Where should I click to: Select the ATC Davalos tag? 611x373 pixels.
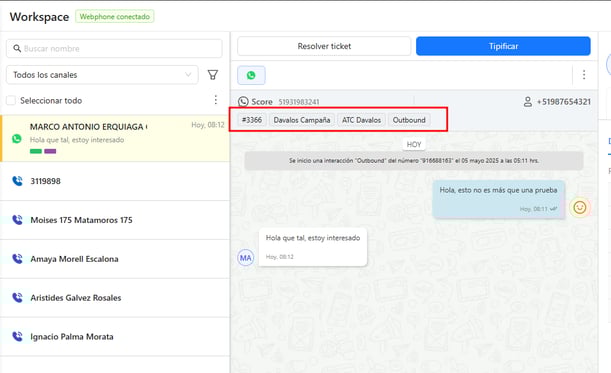(x=361, y=120)
